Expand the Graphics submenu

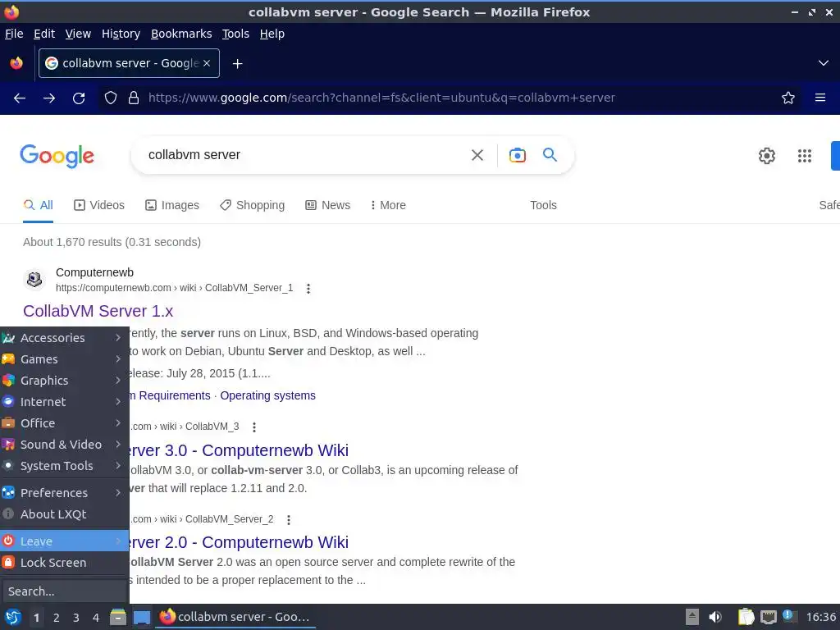click(64, 381)
